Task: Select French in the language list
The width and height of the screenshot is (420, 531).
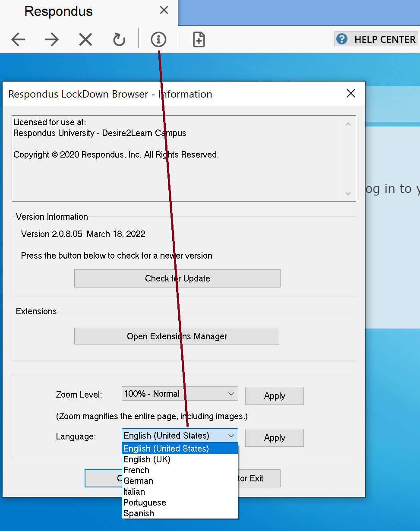Action: [180, 470]
